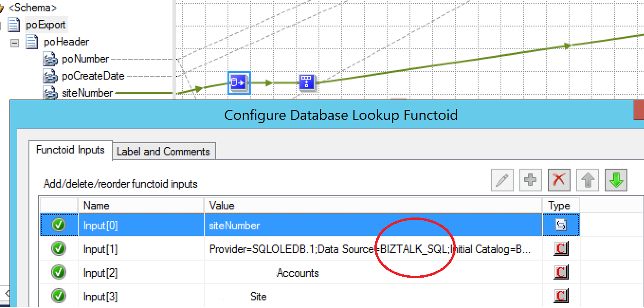Click constant type icon for Input[3]

coord(561,296)
